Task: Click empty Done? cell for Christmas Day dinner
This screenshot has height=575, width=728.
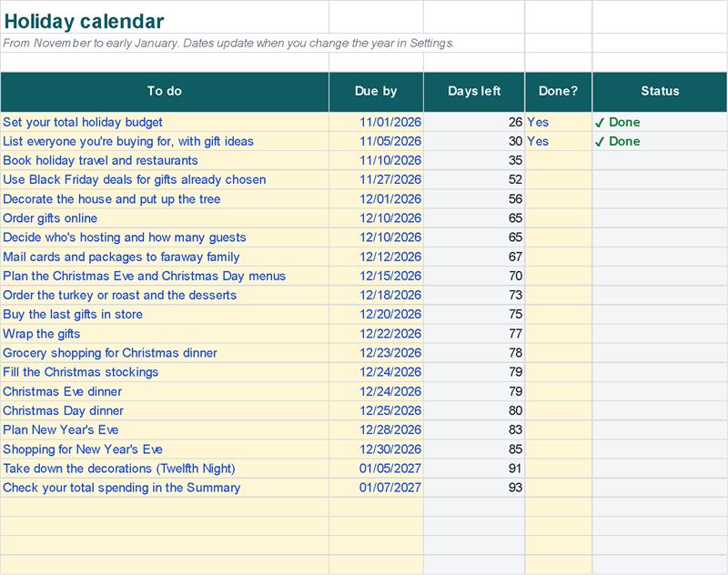Action: pyautogui.click(x=559, y=410)
